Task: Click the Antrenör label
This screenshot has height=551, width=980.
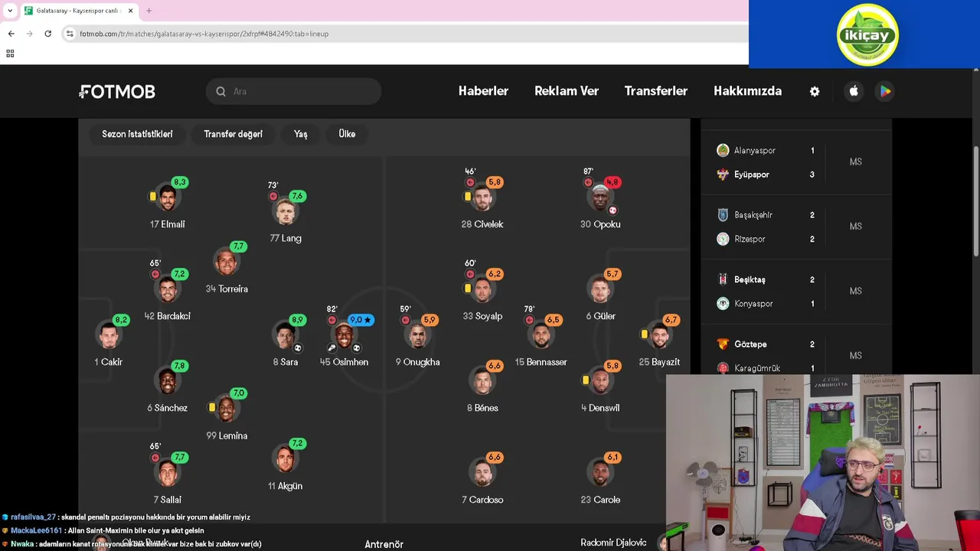Action: pos(384,544)
